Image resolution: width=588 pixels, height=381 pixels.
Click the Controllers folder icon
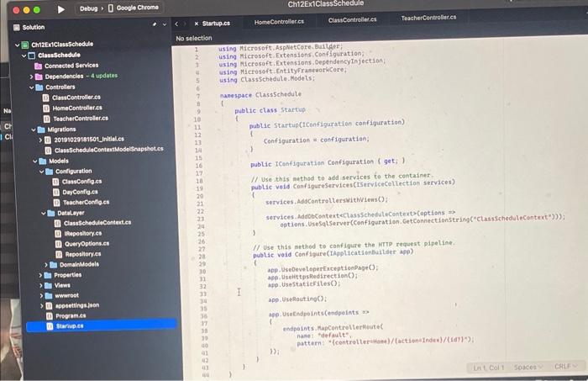coord(39,87)
